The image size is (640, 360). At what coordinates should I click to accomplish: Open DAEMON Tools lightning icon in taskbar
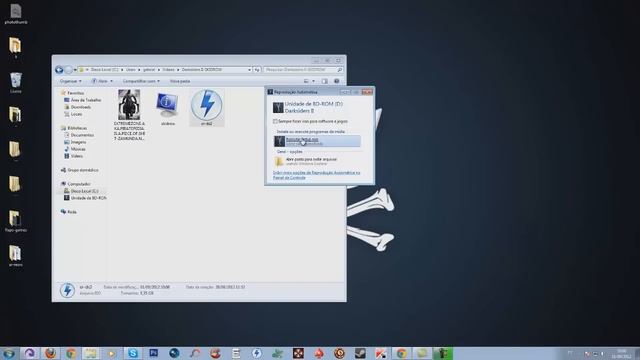tap(257, 353)
